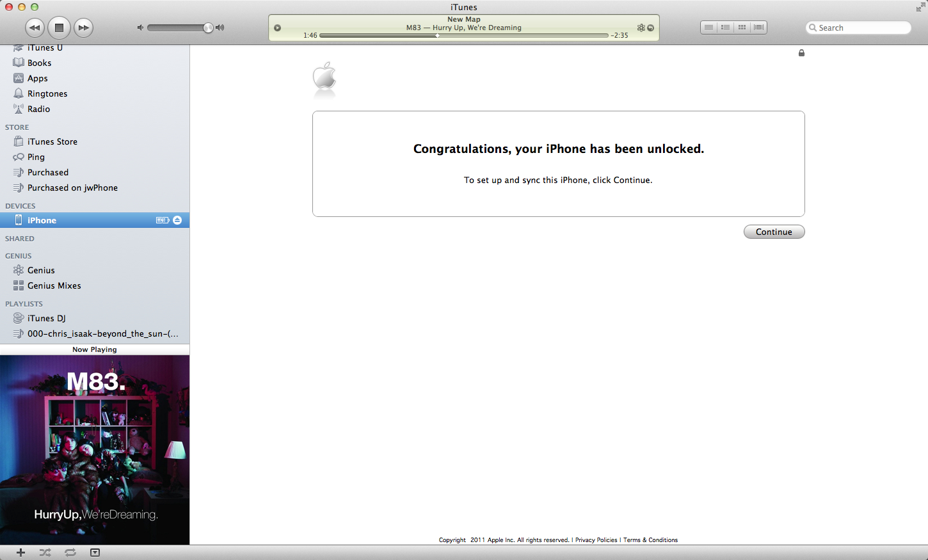Click the PLAYLISTS section header

point(24,304)
